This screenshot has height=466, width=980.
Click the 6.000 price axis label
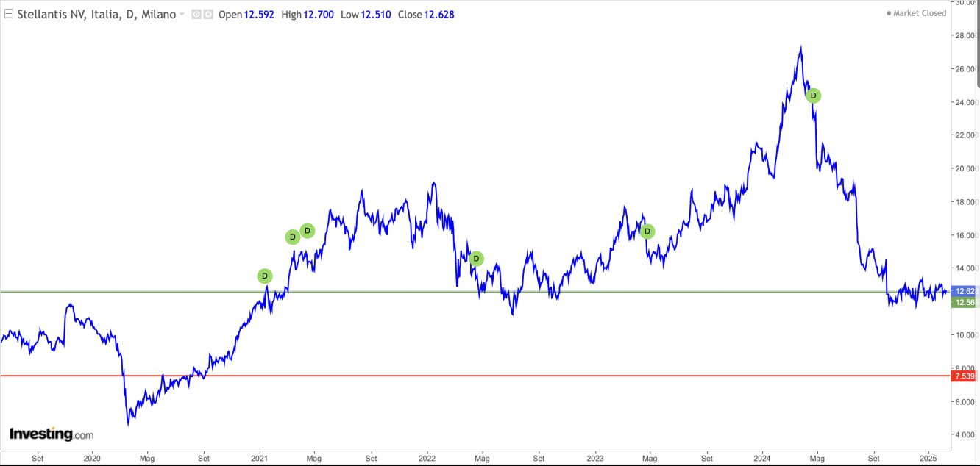point(966,401)
